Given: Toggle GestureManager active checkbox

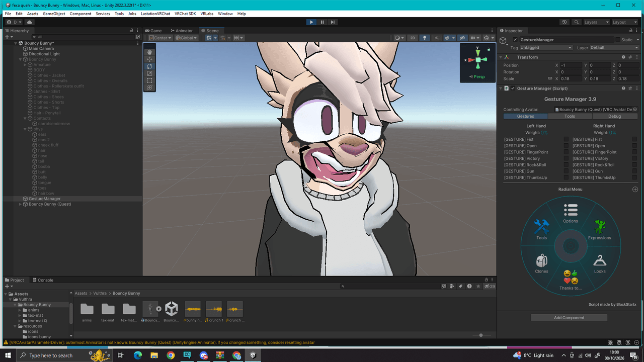Looking at the screenshot, I should coord(515,40).
